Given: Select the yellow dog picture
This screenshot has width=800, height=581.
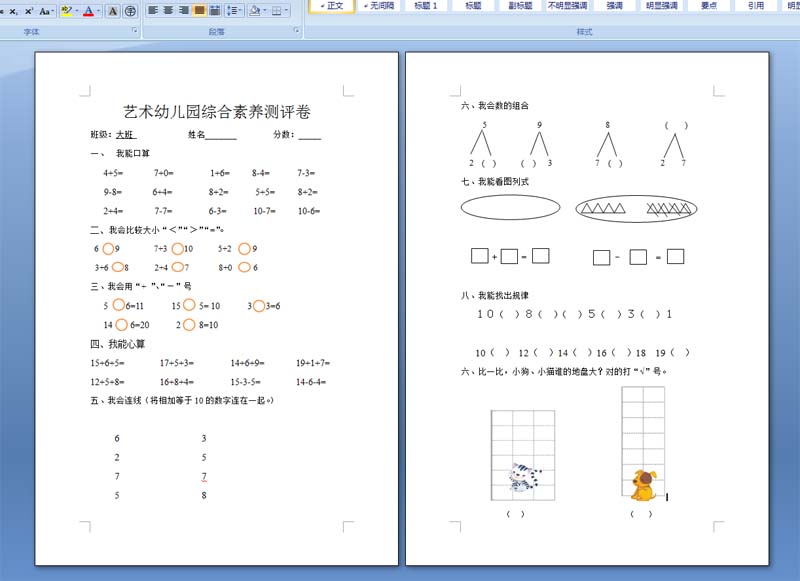Looking at the screenshot, I should (644, 485).
